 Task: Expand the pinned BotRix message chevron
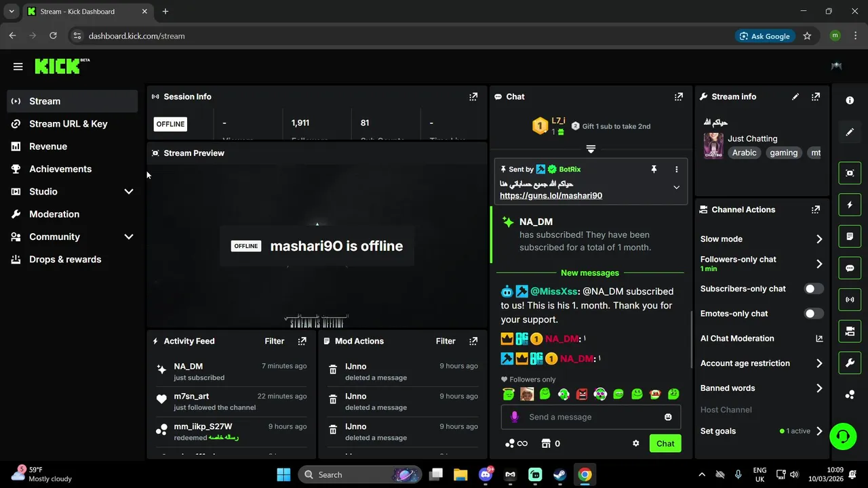point(676,188)
